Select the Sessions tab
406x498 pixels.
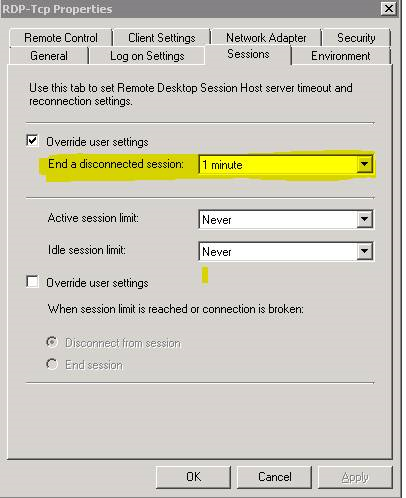click(248, 54)
